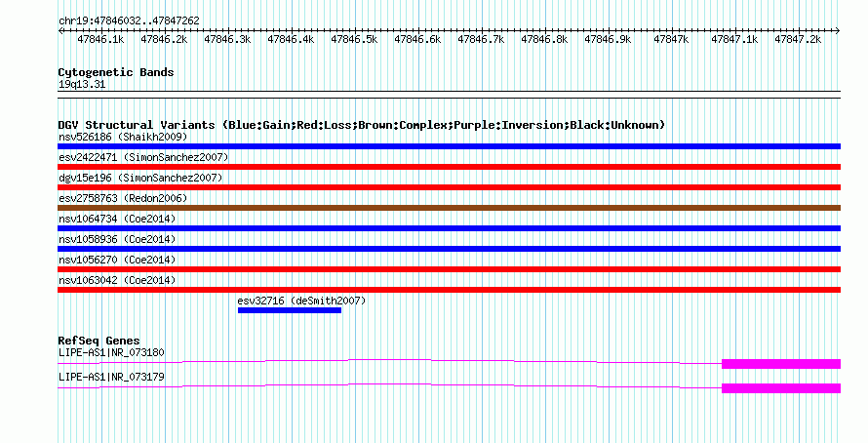Image resolution: width=868 pixels, height=443 pixels.
Task: Select the 47847.1k ruler tick label
Action: [x=734, y=40]
